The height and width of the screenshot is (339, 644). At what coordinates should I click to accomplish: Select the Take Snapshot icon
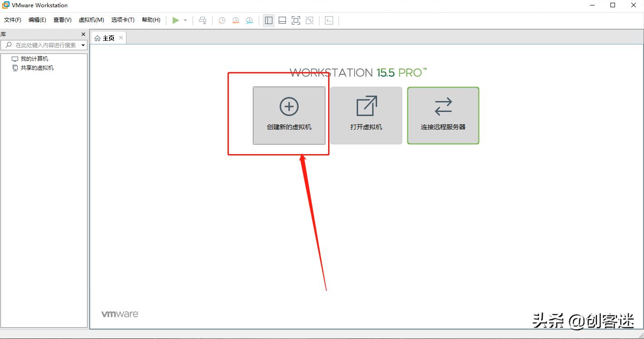click(x=222, y=20)
